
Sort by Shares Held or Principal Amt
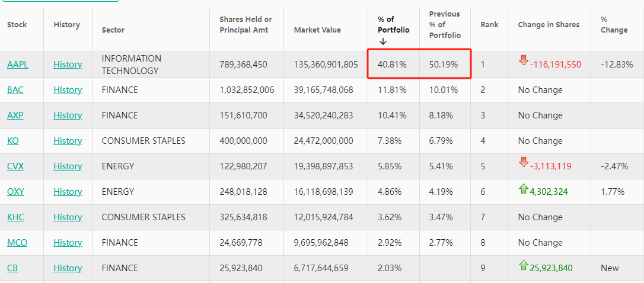point(246,25)
